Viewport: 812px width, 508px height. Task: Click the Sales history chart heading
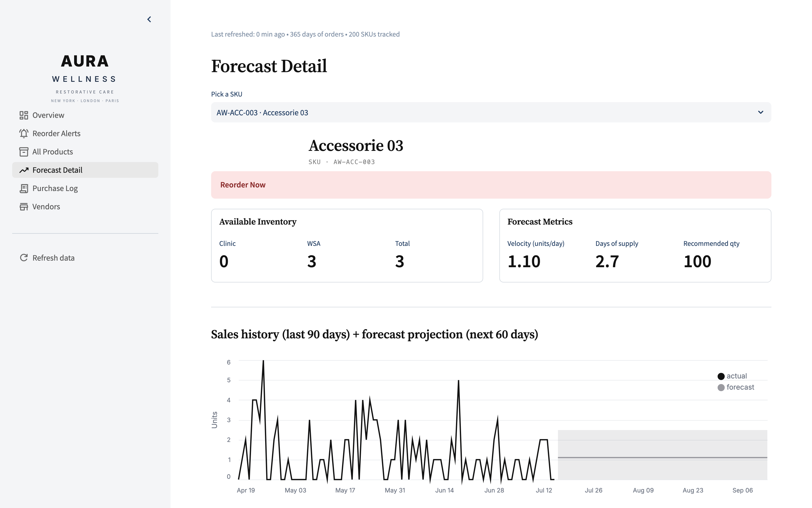[x=375, y=335]
